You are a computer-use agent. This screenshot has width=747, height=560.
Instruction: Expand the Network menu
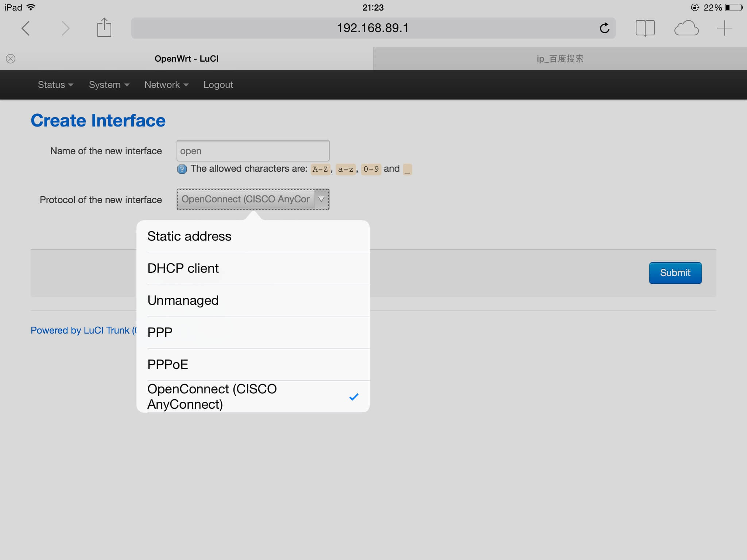pos(166,85)
